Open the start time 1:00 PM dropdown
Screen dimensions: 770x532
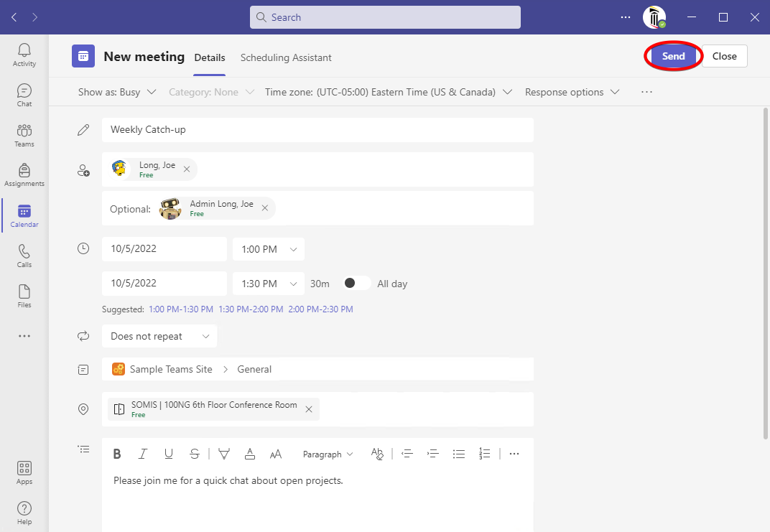pyautogui.click(x=268, y=249)
